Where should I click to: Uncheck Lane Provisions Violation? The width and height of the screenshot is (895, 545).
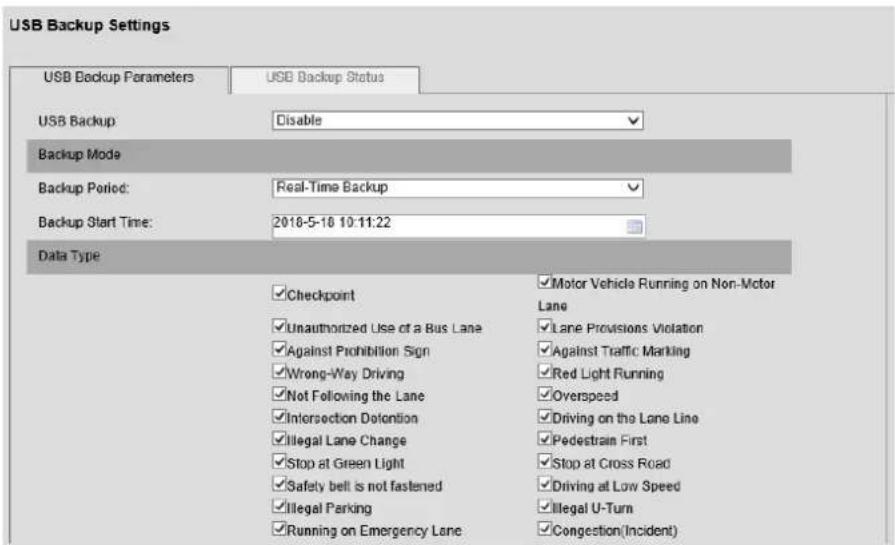[545, 326]
